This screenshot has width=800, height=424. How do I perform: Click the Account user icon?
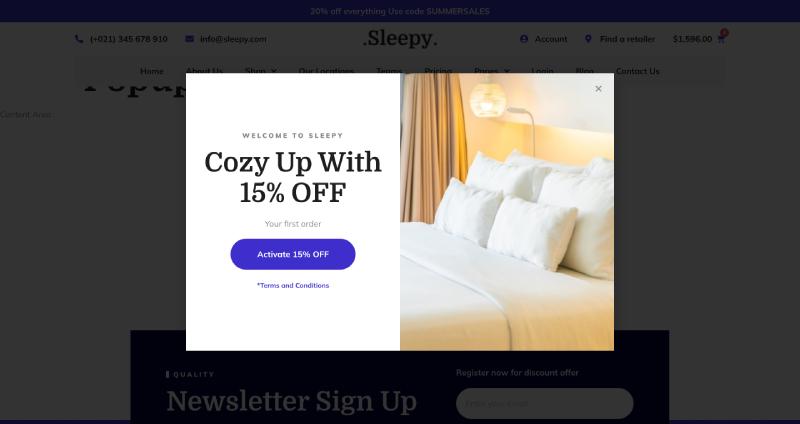point(523,39)
